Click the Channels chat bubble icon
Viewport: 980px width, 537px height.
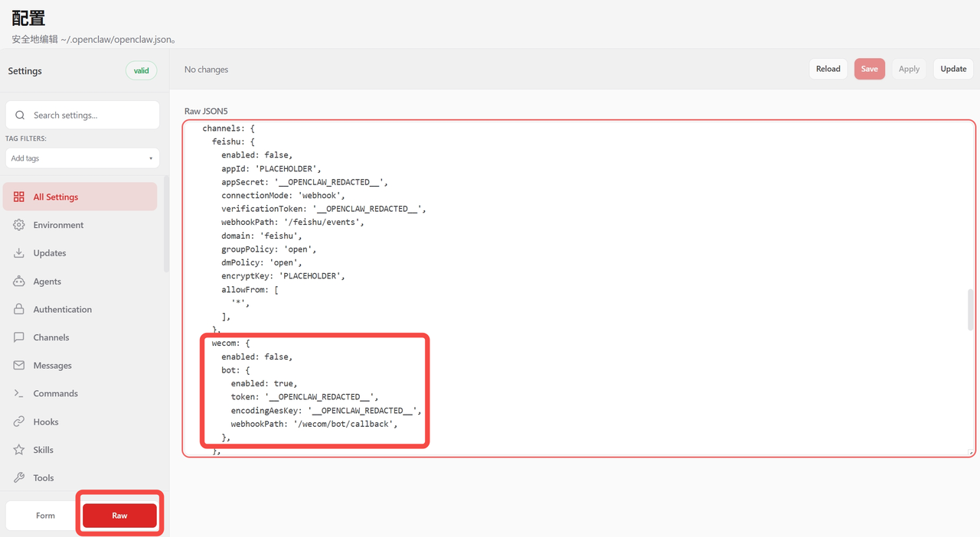tap(19, 337)
